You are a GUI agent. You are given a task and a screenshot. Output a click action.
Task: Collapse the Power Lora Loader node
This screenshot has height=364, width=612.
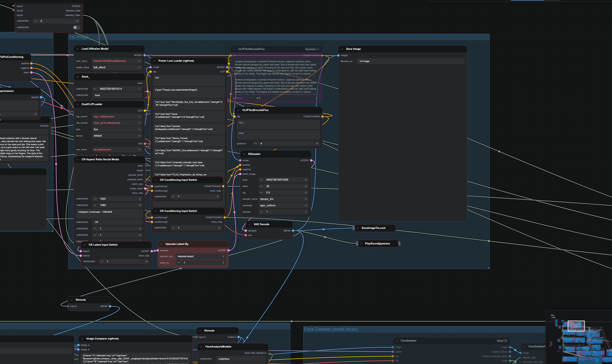[x=155, y=61]
